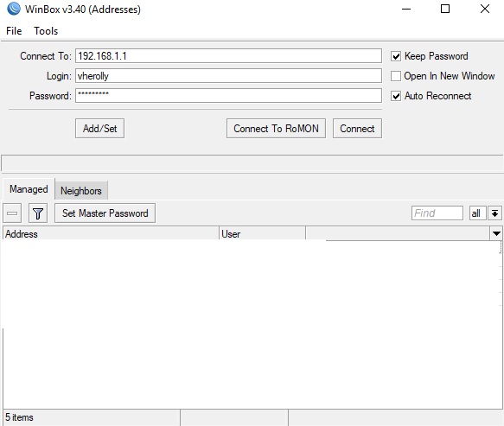
Task: Click the remove (minus) toolbar button
Action: (12, 213)
